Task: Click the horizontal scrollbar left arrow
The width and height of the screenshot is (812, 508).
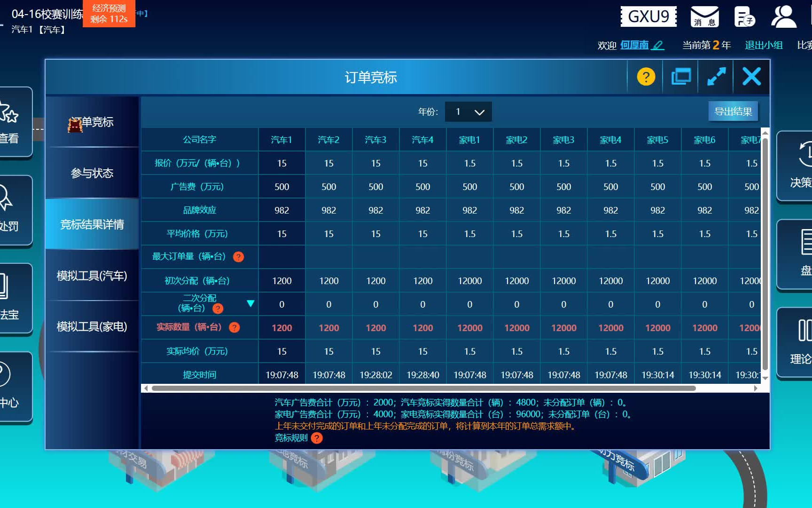Action: (146, 389)
